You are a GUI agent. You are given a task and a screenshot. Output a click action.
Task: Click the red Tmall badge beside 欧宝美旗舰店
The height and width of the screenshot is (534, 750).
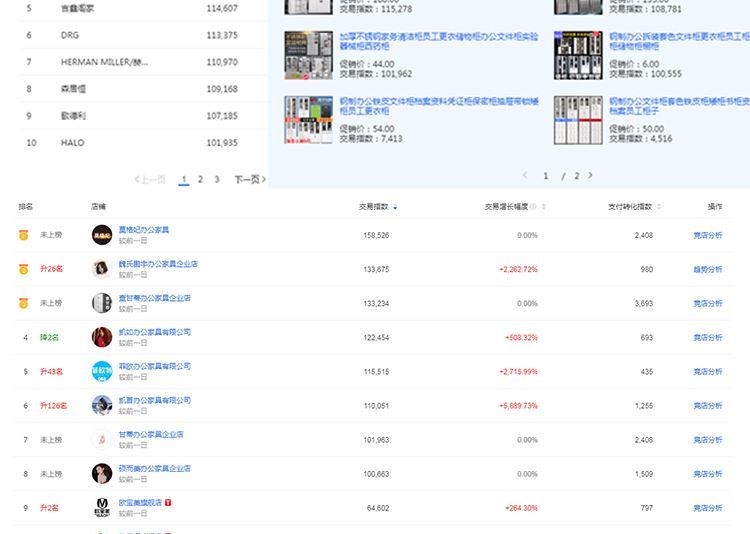coord(168,502)
